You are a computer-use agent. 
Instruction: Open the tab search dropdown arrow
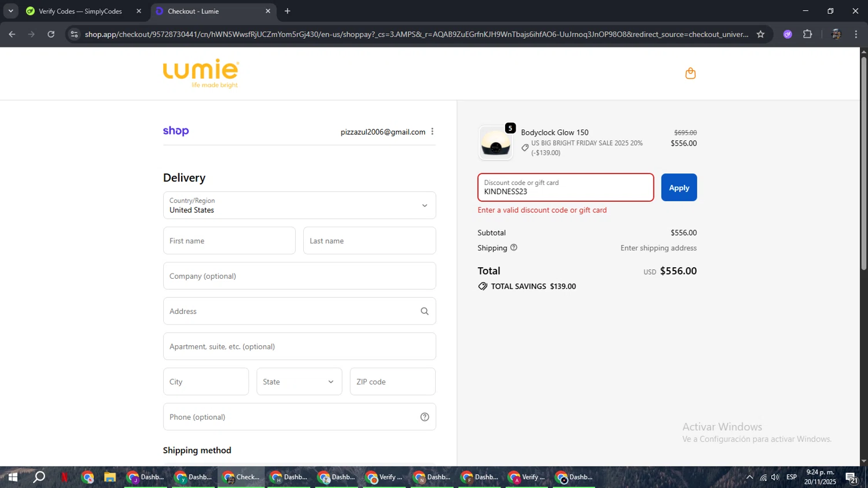pos(10,11)
